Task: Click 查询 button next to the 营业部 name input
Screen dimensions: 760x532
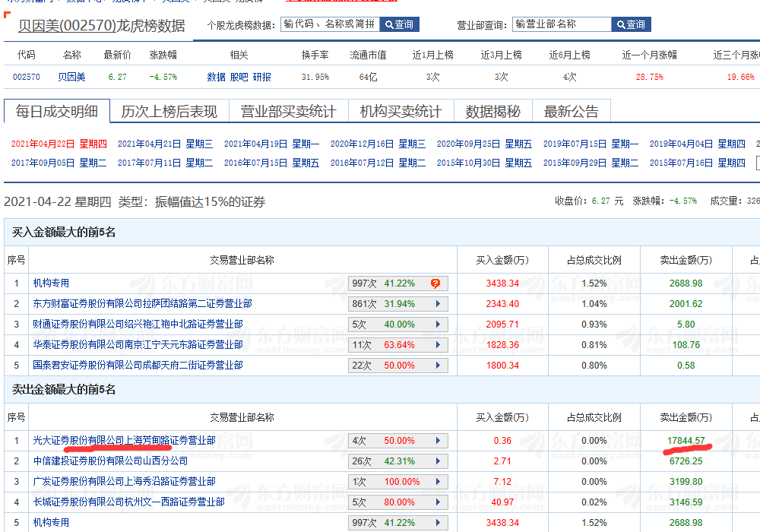Action: tap(631, 24)
